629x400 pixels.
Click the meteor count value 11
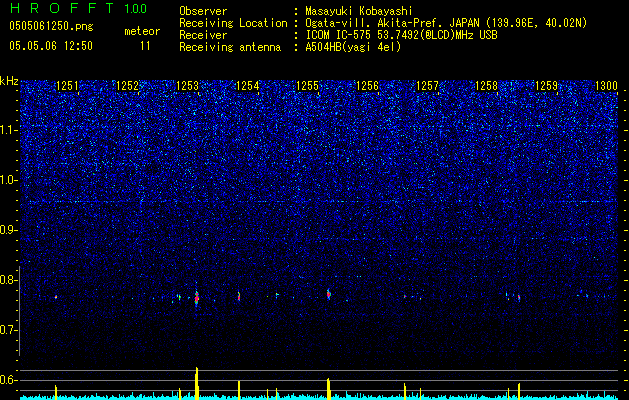(x=145, y=46)
